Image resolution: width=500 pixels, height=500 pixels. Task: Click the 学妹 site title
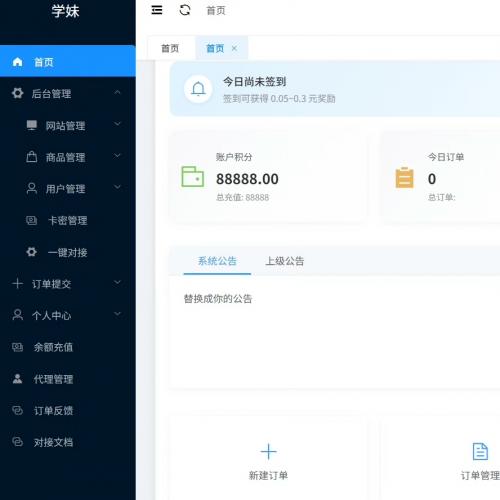click(66, 11)
